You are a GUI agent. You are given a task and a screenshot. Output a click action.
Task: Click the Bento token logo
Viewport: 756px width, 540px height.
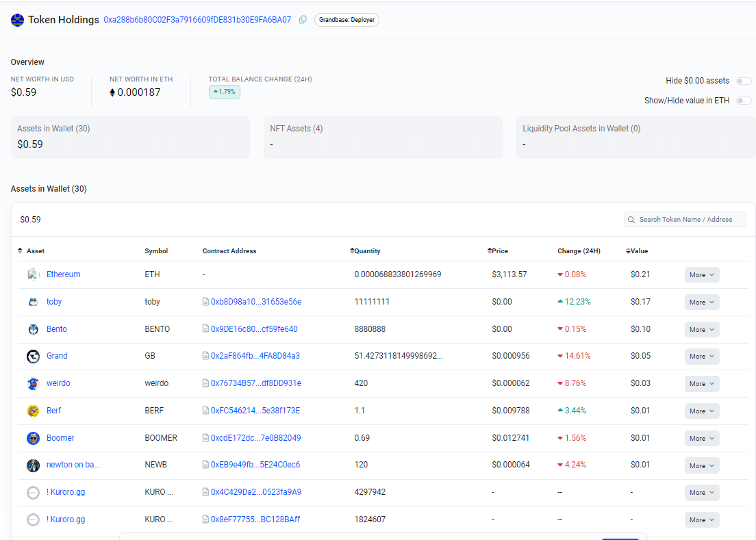(33, 329)
